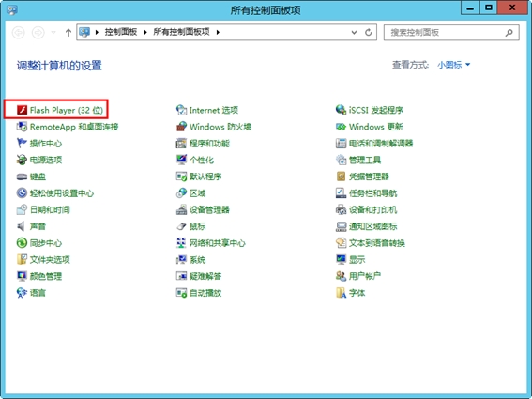The height and width of the screenshot is (399, 532).
Task: Open 通知区域图标 link
Action: click(x=372, y=226)
